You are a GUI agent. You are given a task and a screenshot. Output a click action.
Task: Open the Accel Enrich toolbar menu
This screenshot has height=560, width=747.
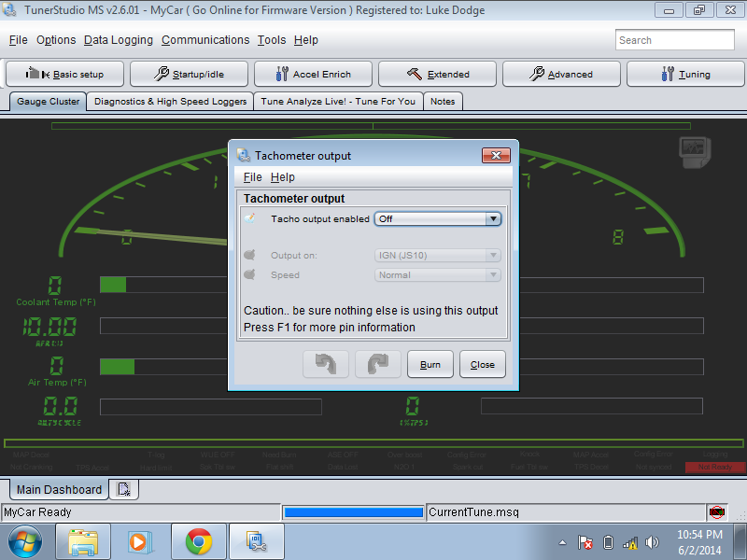[x=313, y=74]
